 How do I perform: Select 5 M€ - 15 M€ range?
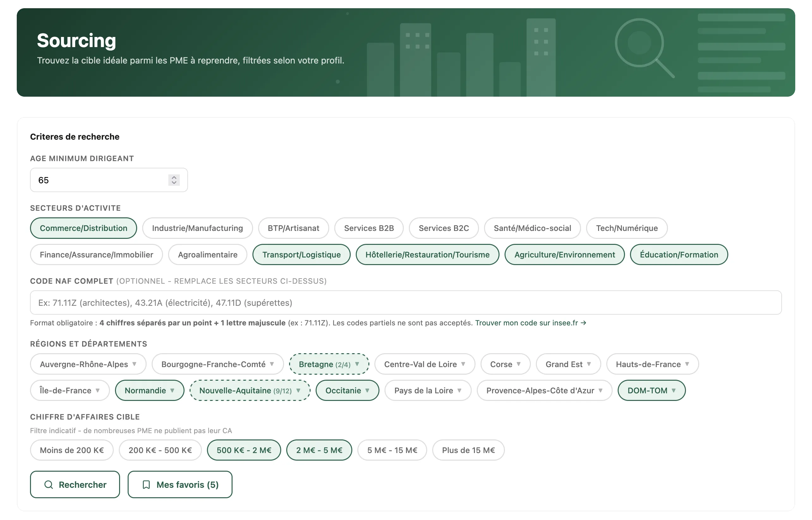[x=392, y=450]
